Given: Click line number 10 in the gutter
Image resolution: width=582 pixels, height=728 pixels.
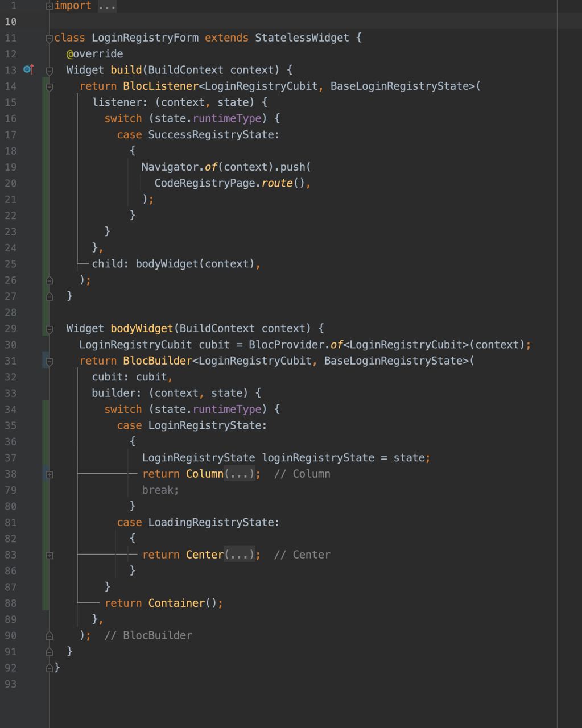Looking at the screenshot, I should pos(11,22).
